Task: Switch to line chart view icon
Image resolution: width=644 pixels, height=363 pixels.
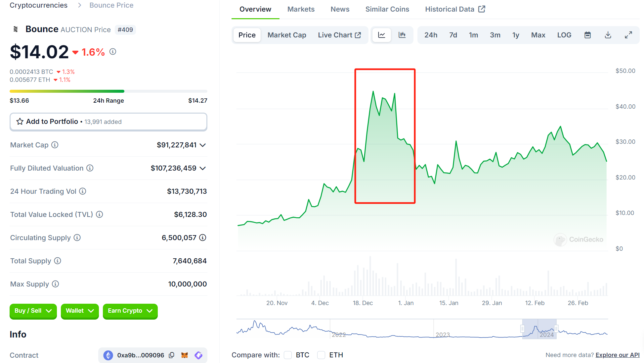Action: pyautogui.click(x=381, y=35)
